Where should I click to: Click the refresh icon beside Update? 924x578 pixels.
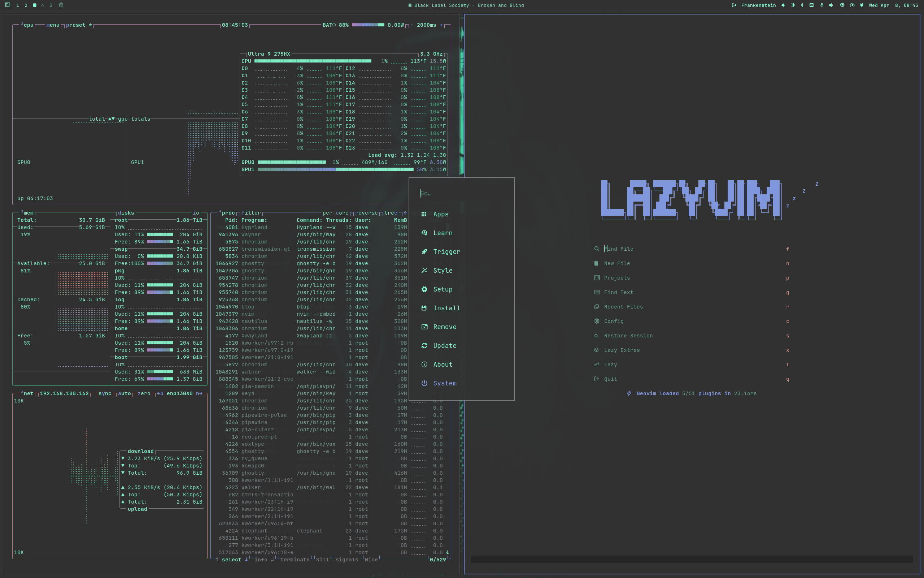click(424, 346)
